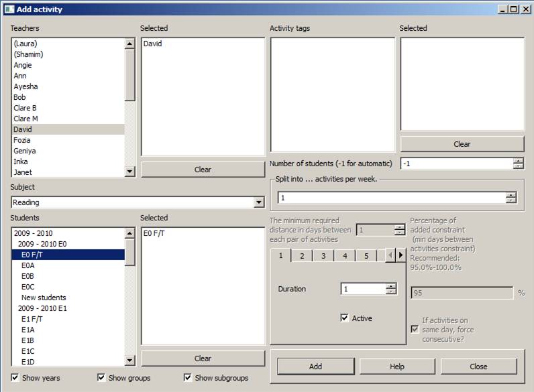
Task: Choose E1A in the Students tree
Action: 28,330
